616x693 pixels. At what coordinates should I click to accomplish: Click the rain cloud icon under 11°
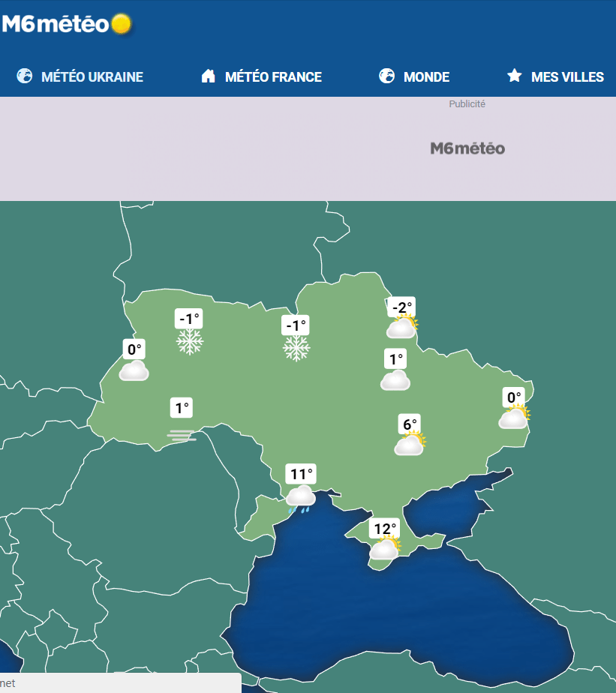pos(301,499)
